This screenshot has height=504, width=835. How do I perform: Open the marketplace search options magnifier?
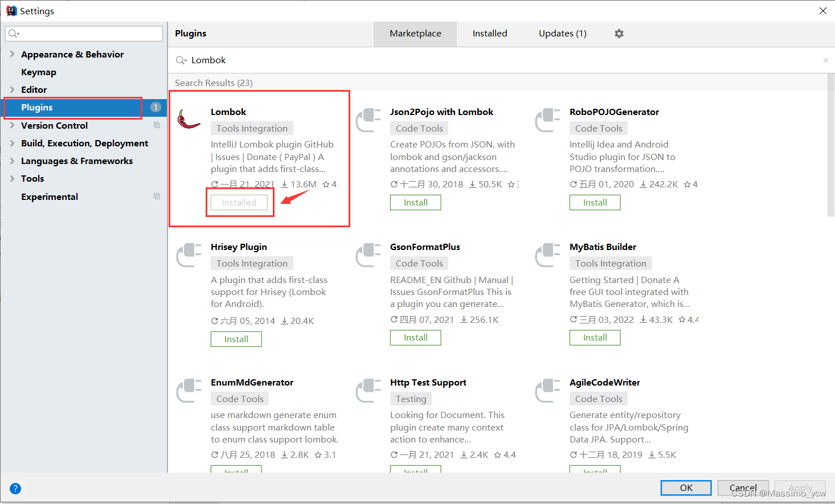[x=181, y=60]
